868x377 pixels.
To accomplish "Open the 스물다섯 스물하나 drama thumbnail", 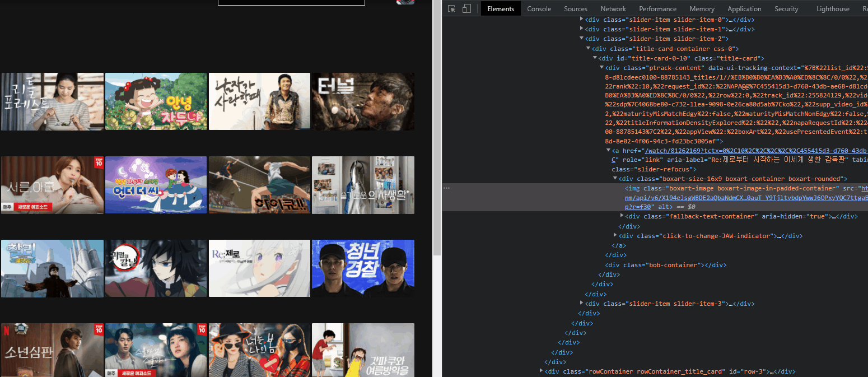I will pyautogui.click(x=156, y=350).
